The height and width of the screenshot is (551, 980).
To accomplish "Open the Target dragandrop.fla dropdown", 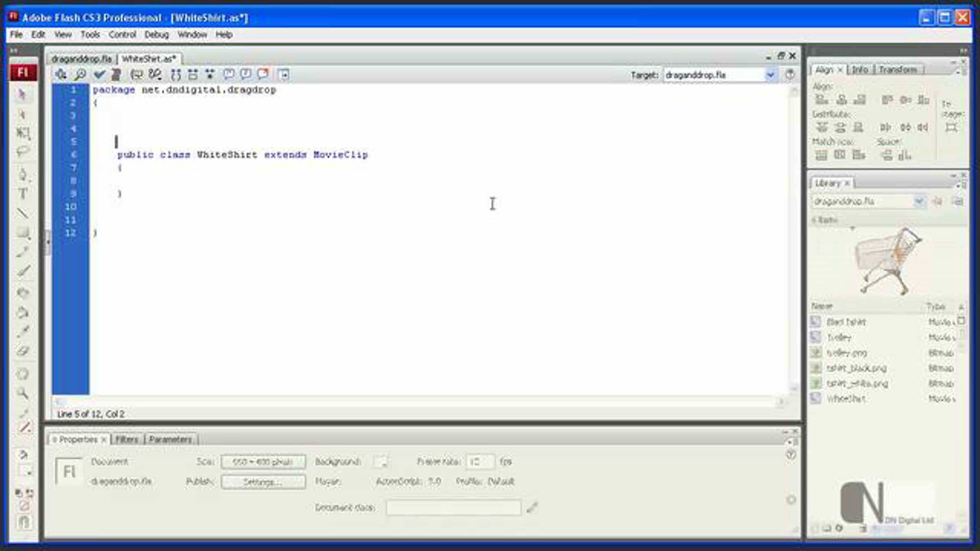I will tap(770, 75).
